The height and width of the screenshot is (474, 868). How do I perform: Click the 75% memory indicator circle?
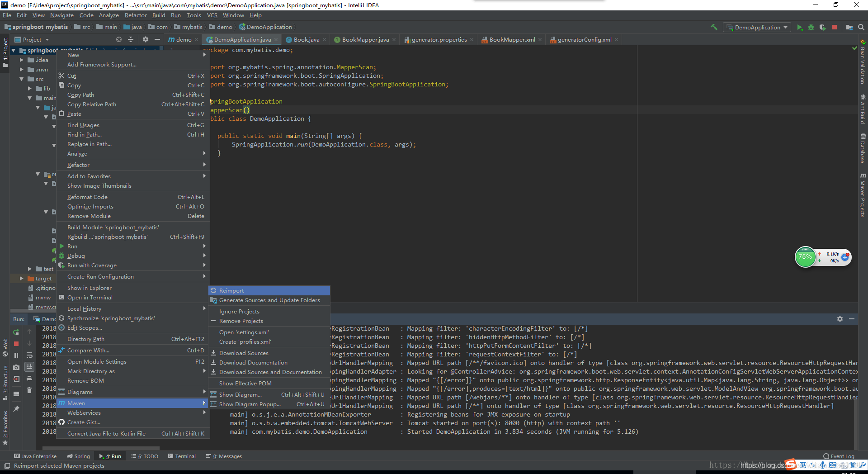pos(805,257)
